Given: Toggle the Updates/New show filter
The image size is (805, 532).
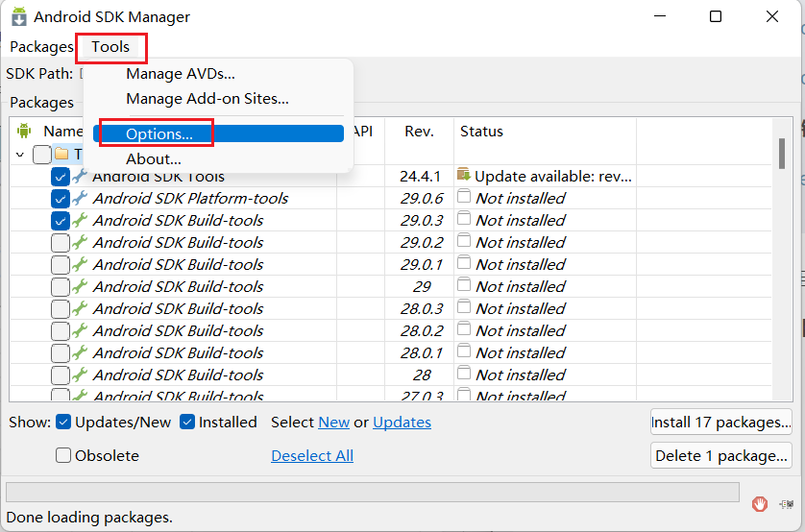Looking at the screenshot, I should coord(63,423).
